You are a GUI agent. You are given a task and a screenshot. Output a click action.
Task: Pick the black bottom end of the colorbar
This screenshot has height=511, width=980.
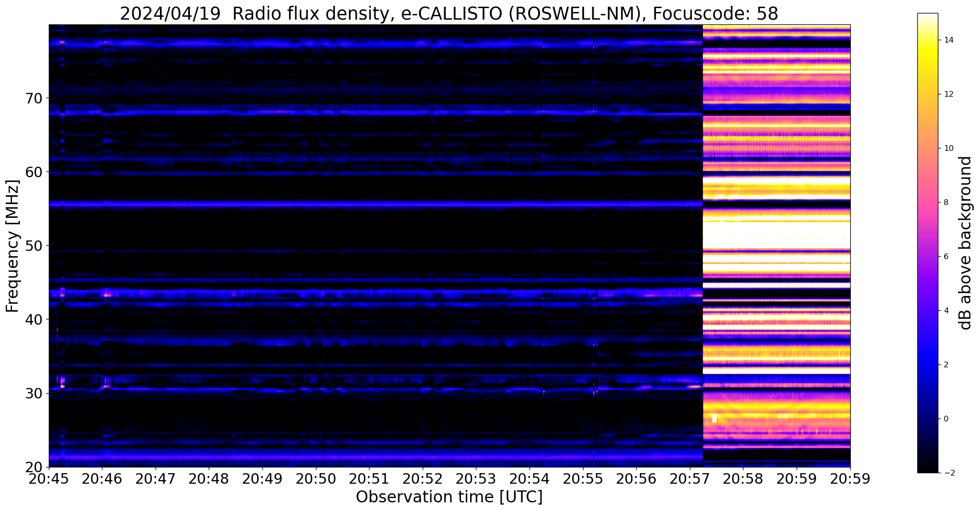pyautogui.click(x=927, y=468)
